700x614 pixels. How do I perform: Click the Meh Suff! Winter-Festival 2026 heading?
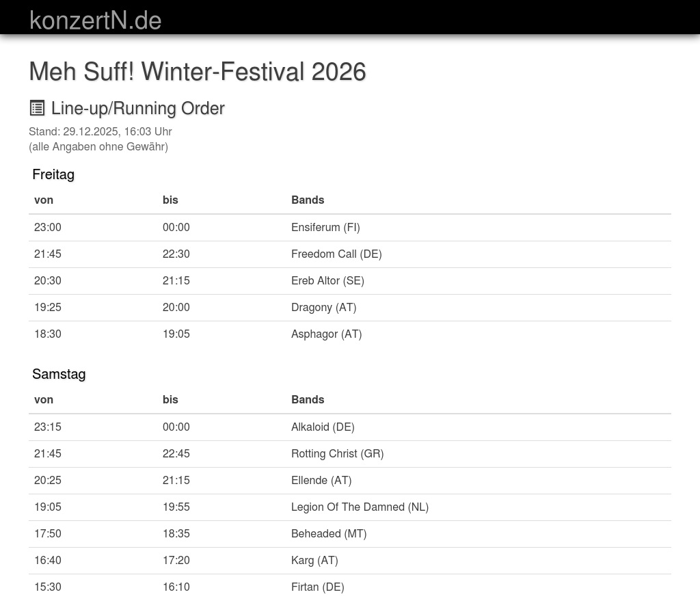[197, 72]
